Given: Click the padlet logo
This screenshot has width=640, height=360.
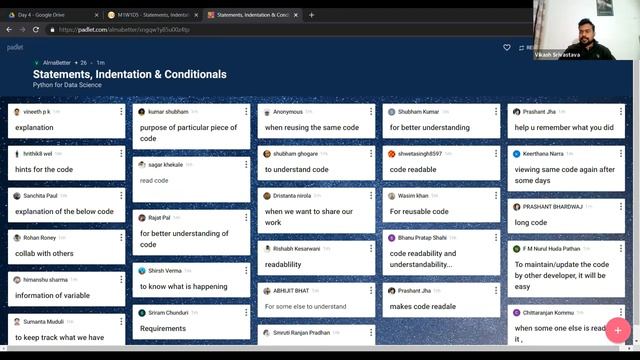Looking at the screenshot, I should click(15, 47).
